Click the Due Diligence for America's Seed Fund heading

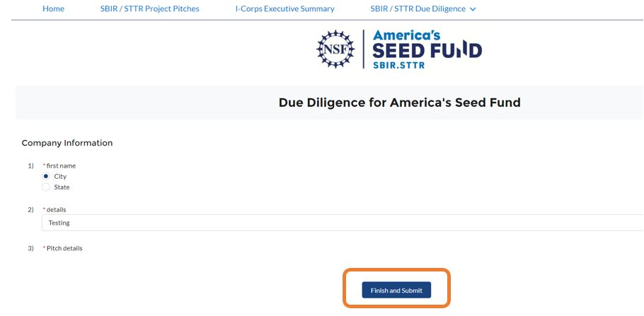tap(399, 103)
